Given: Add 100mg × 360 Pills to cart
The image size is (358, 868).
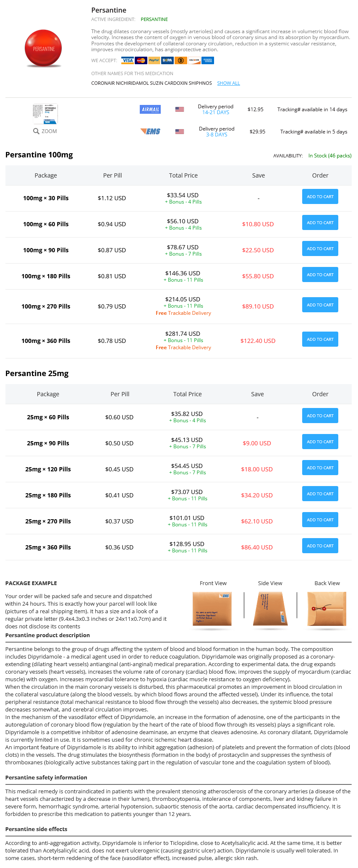Looking at the screenshot, I should tap(320, 339).
